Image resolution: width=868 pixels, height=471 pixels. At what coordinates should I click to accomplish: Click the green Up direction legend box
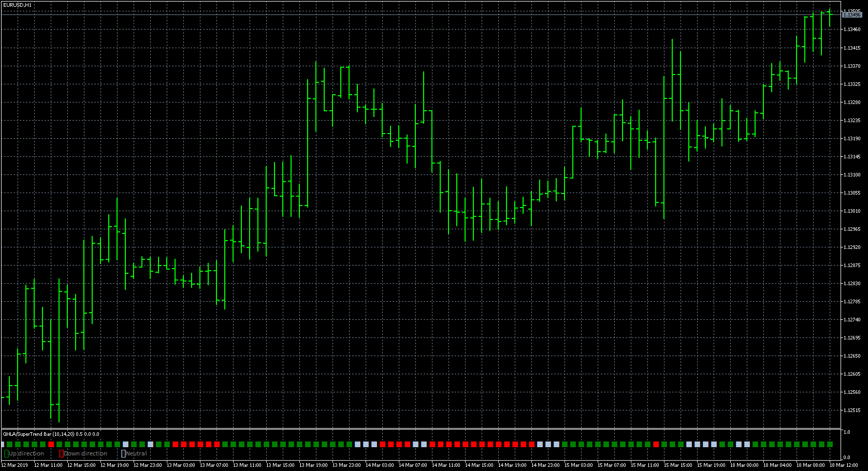pos(6,453)
